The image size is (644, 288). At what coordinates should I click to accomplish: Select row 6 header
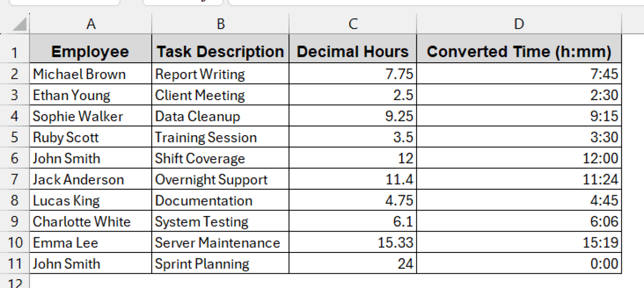point(15,158)
